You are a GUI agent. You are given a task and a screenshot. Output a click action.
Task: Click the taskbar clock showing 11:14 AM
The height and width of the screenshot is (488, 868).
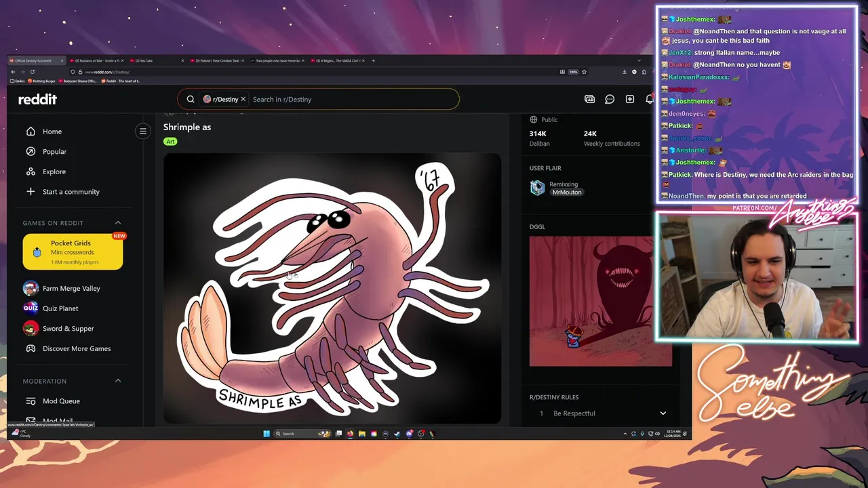(x=673, y=434)
